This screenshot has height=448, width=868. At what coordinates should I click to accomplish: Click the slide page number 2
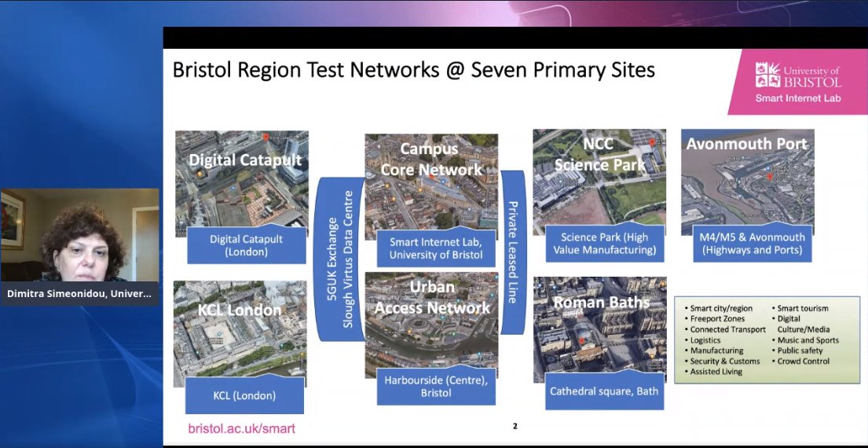(515, 426)
